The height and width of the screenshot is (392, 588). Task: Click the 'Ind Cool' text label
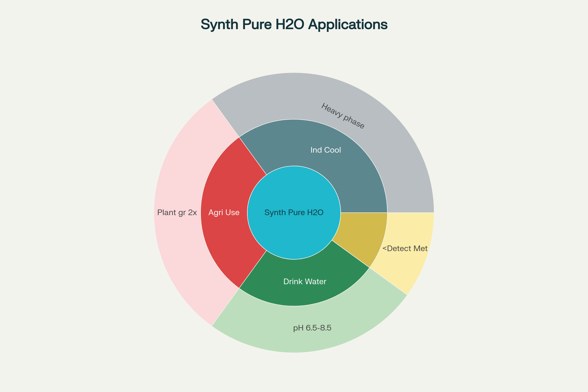(x=326, y=150)
